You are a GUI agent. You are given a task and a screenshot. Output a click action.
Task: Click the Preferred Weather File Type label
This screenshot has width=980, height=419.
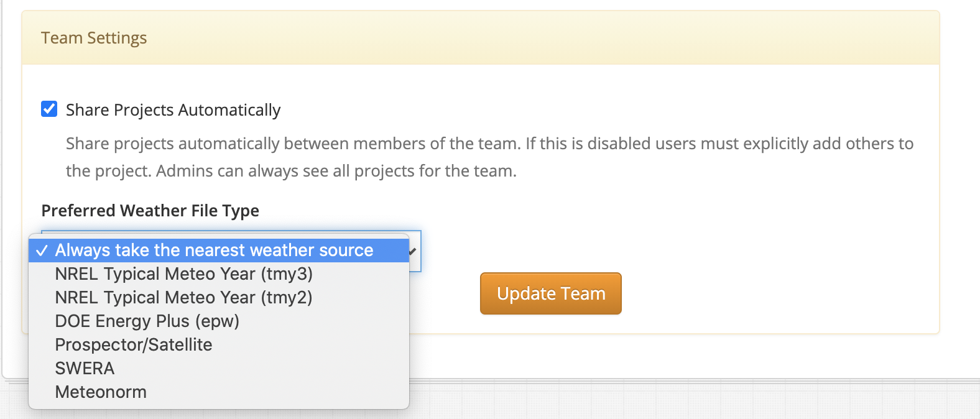[x=150, y=211]
